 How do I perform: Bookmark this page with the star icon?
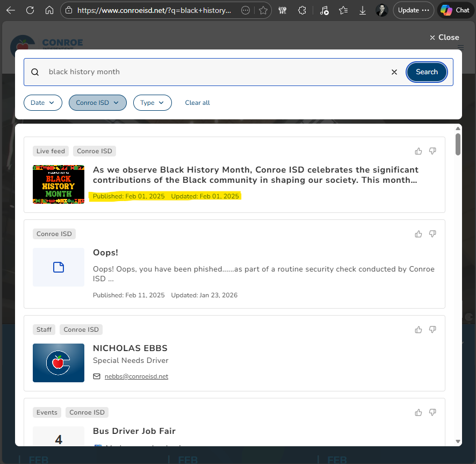(x=263, y=10)
